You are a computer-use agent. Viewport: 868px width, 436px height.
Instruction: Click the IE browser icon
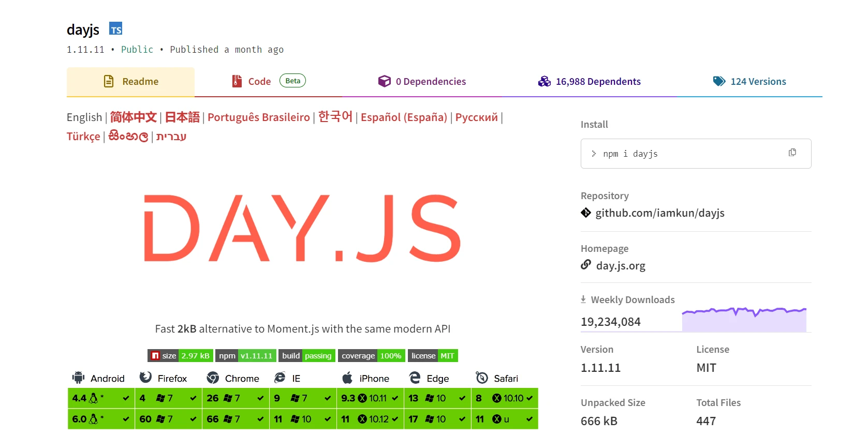[280, 378]
